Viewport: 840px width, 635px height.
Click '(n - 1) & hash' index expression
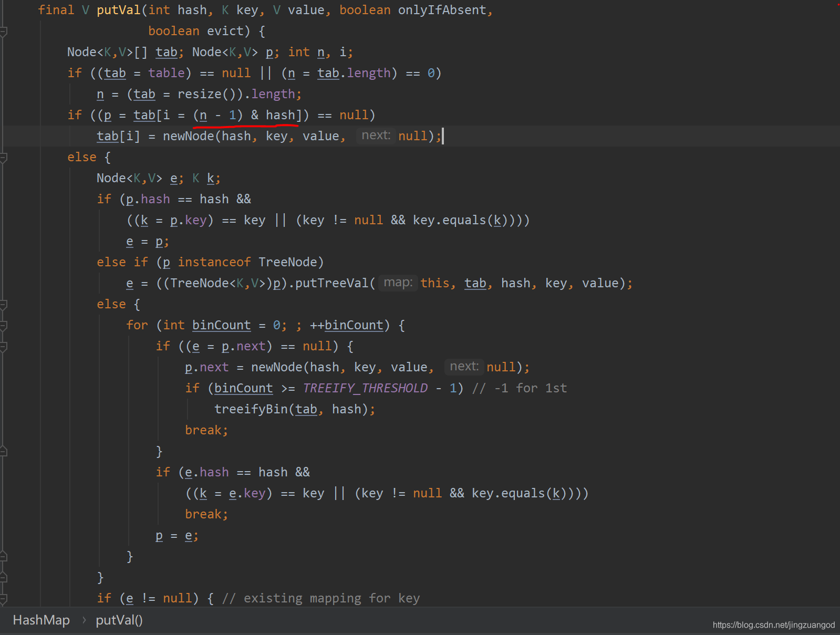[244, 115]
